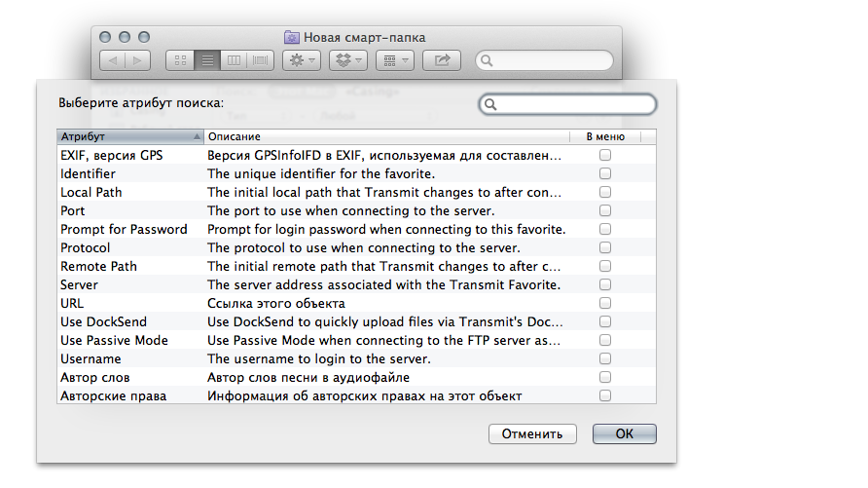
Task: Toggle the Username attribute checkbox
Action: (605, 358)
